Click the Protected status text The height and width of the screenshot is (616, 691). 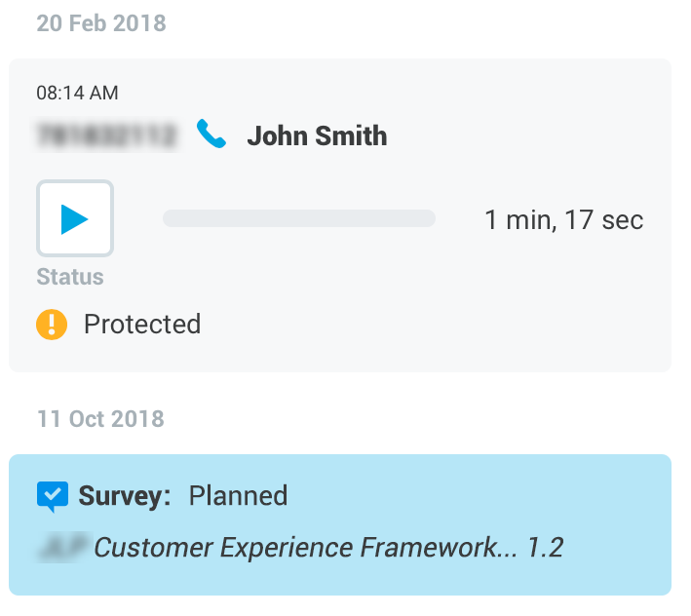tap(142, 324)
